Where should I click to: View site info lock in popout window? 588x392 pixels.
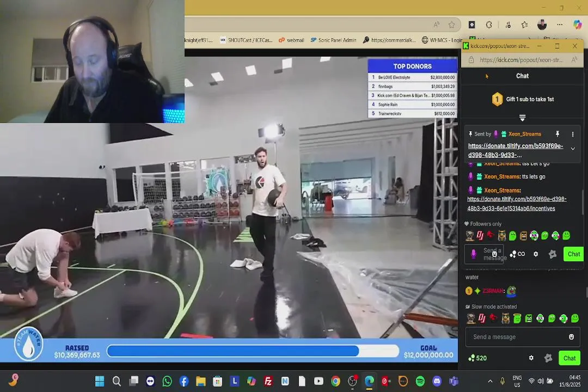point(471,60)
